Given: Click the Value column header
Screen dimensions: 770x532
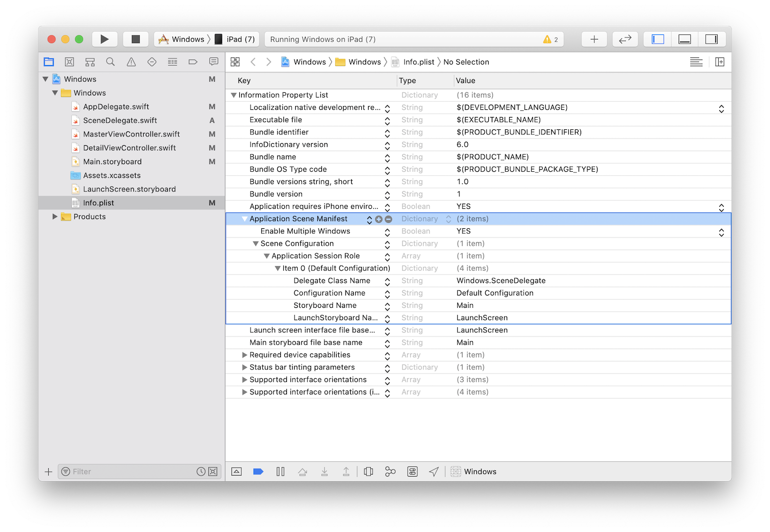Looking at the screenshot, I should pyautogui.click(x=592, y=81).
